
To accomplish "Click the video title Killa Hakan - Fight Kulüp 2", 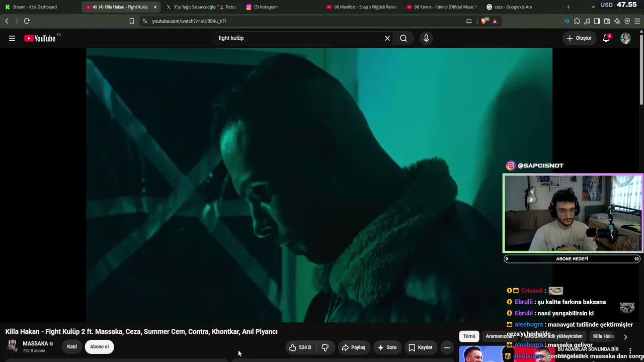I will [141, 332].
